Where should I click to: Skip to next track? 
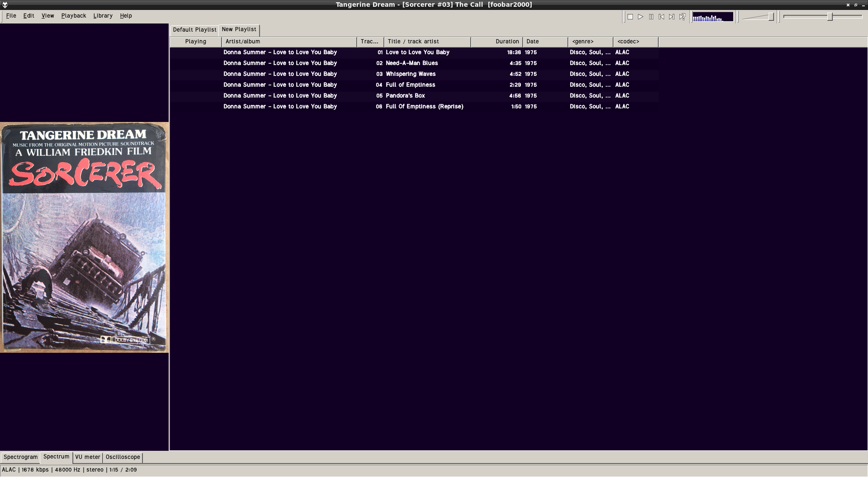coord(672,17)
